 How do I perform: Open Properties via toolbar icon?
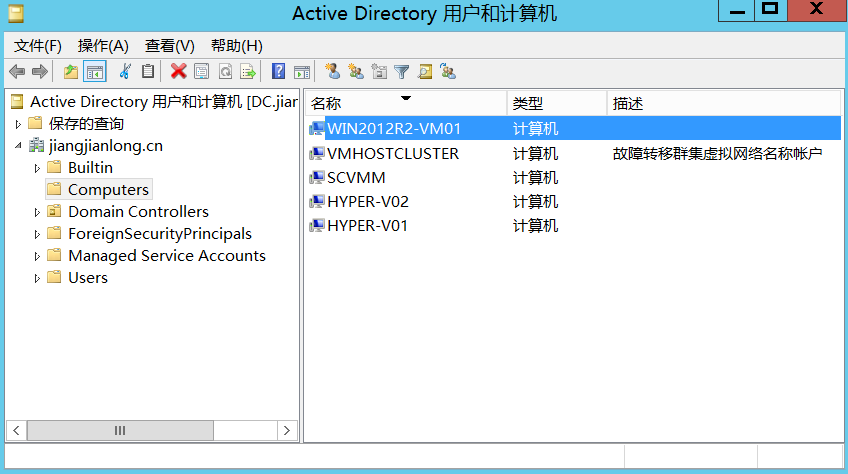(202, 71)
